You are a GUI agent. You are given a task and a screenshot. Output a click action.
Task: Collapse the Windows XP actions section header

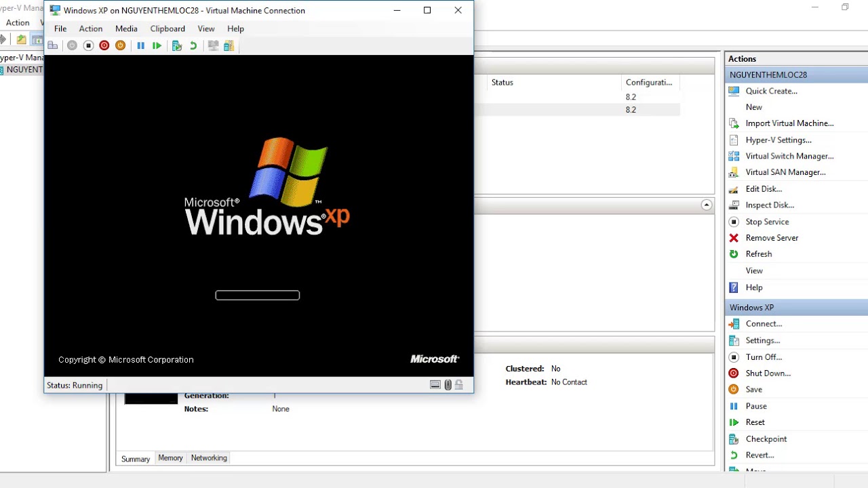(x=796, y=307)
